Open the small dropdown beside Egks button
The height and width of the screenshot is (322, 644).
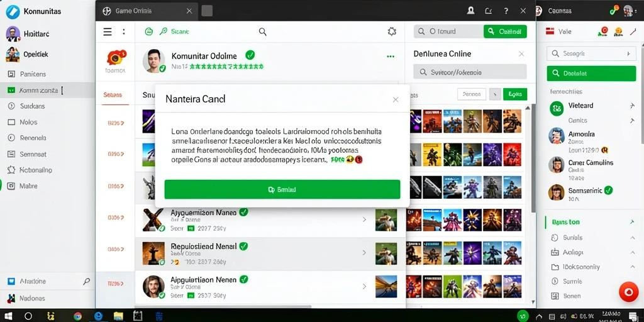(495, 94)
